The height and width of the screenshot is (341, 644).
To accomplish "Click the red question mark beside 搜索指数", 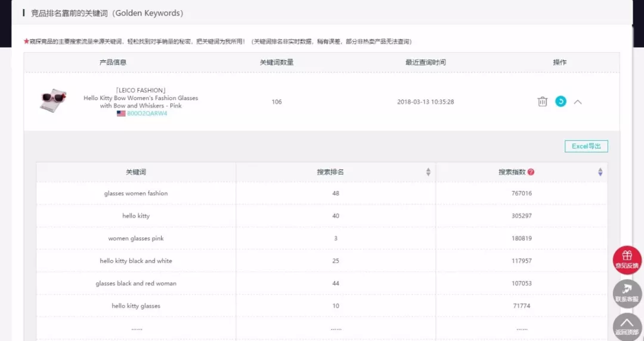I will [x=531, y=172].
